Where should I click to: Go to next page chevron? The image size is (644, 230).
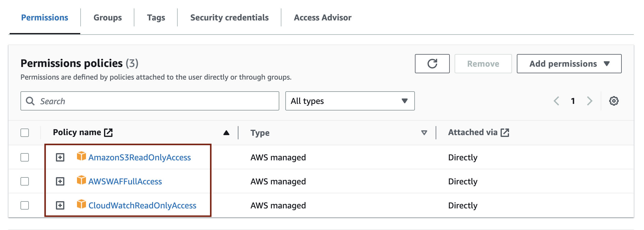(x=590, y=101)
